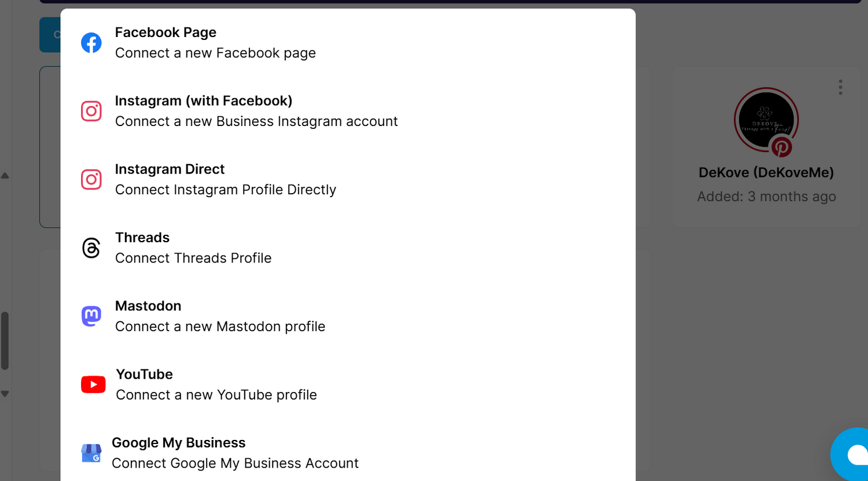Click "Connect Google My Business Account" text
This screenshot has width=868, height=481.
(235, 463)
